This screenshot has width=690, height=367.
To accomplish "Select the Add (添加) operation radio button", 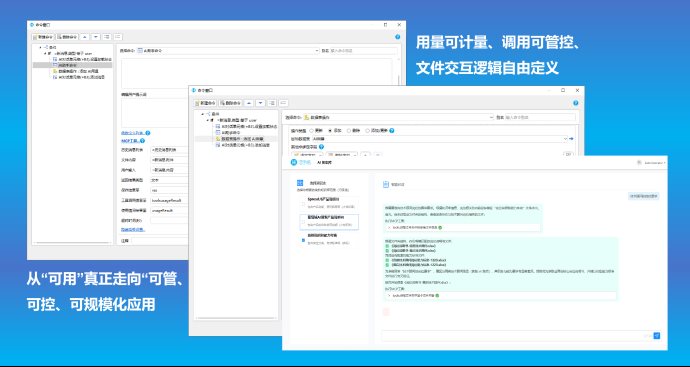I will point(330,131).
